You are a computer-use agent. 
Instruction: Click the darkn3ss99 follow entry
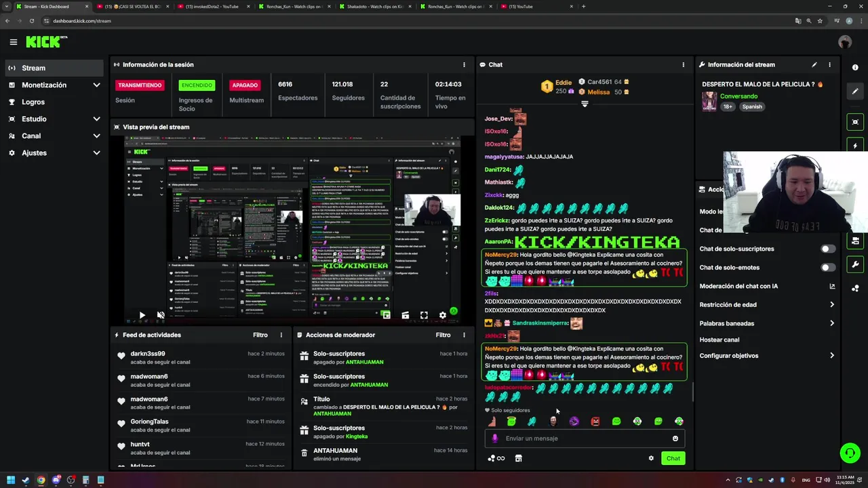pyautogui.click(x=201, y=358)
